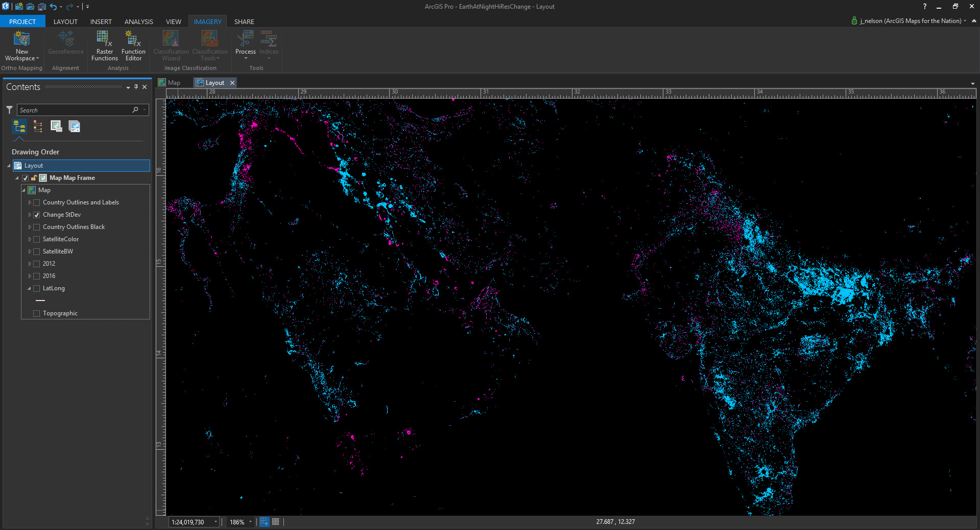Screen dimensions: 980x530
Task: Toggle the layout grid icon in status bar
Action: coord(276,522)
